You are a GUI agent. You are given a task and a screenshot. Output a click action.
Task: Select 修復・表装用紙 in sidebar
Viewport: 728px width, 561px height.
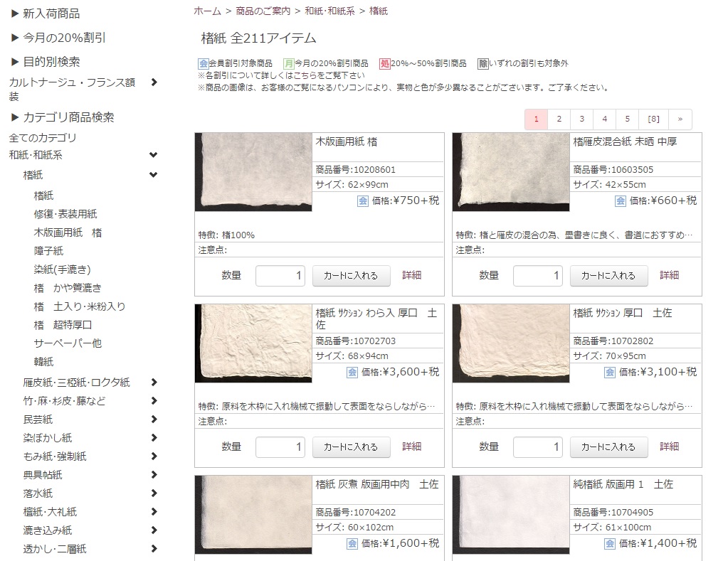[x=65, y=214]
